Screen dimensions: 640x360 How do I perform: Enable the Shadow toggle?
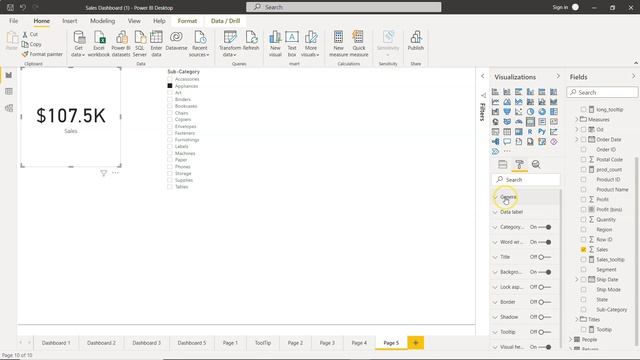pyautogui.click(x=544, y=317)
